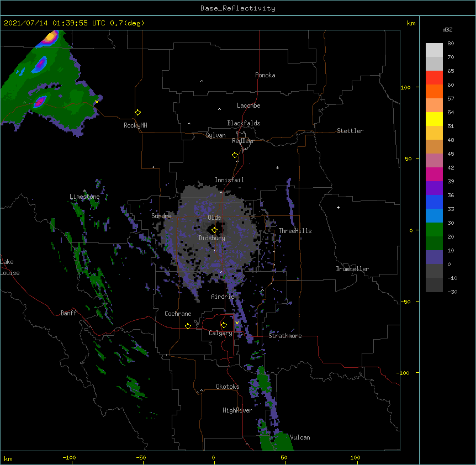Click the white asterisk marker east of Innisfail

[277, 168]
